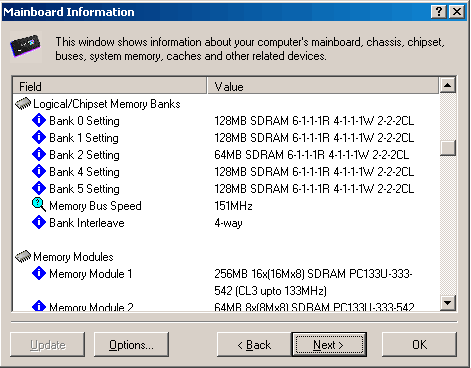Open the Options dialog
The width and height of the screenshot is (471, 368).
click(x=131, y=344)
